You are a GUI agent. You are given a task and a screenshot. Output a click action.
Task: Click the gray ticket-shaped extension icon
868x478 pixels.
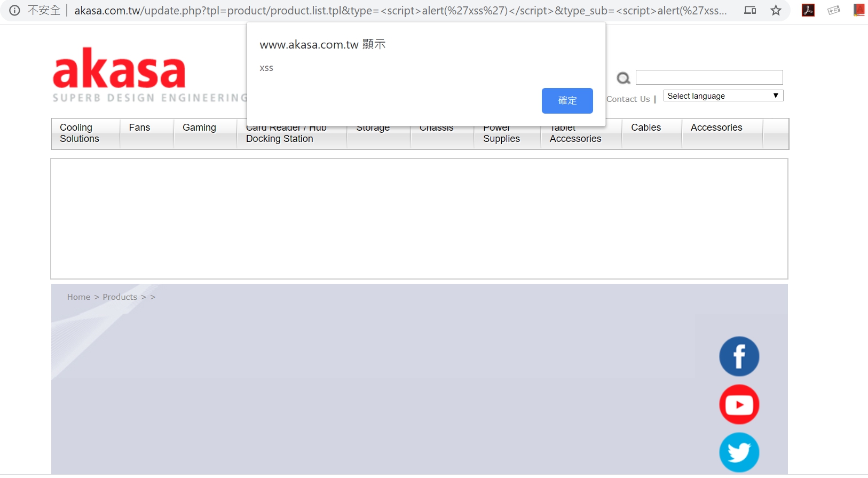click(834, 10)
